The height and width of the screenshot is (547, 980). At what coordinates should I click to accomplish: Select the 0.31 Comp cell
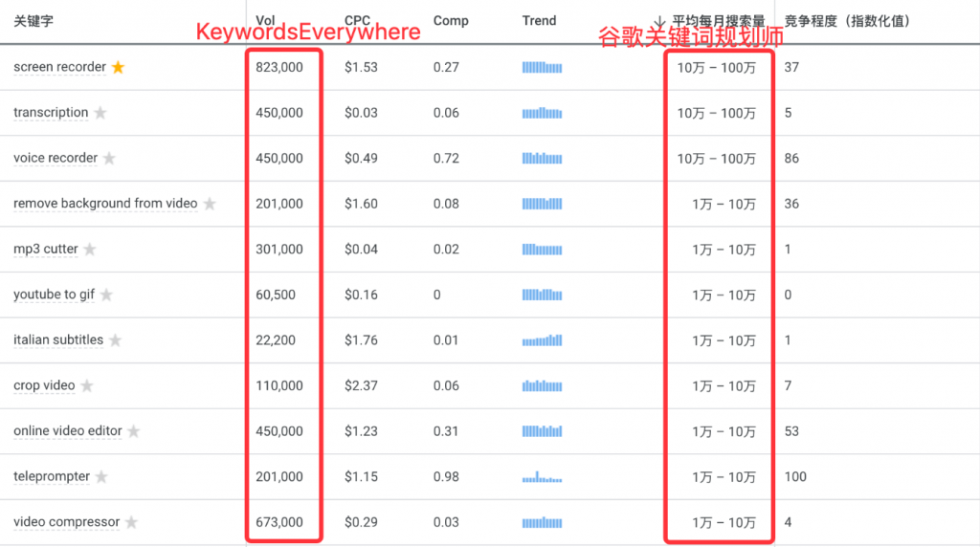click(446, 431)
